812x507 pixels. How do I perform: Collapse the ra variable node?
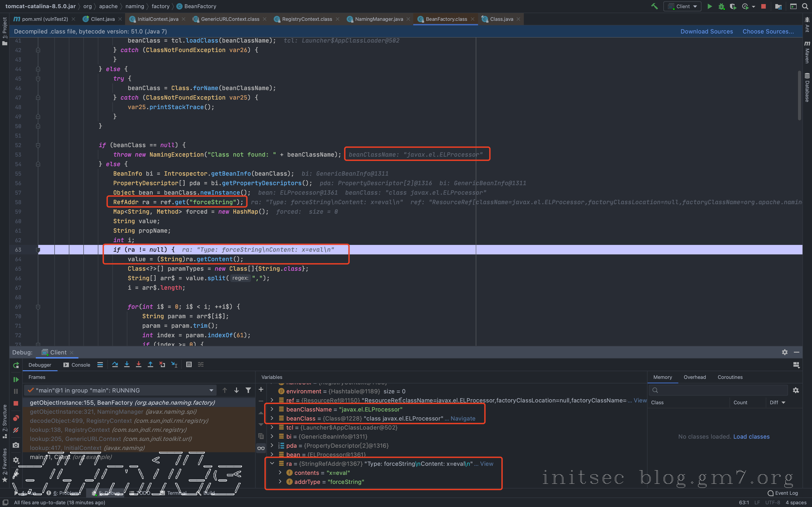(272, 463)
